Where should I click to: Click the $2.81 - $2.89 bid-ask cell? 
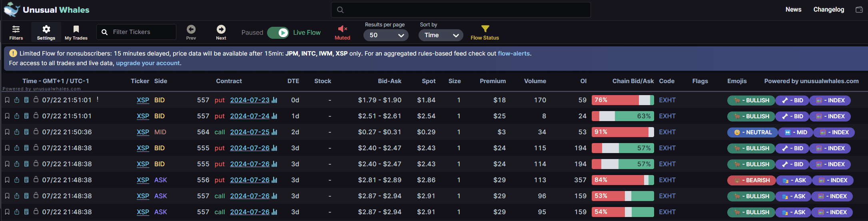coord(379,180)
